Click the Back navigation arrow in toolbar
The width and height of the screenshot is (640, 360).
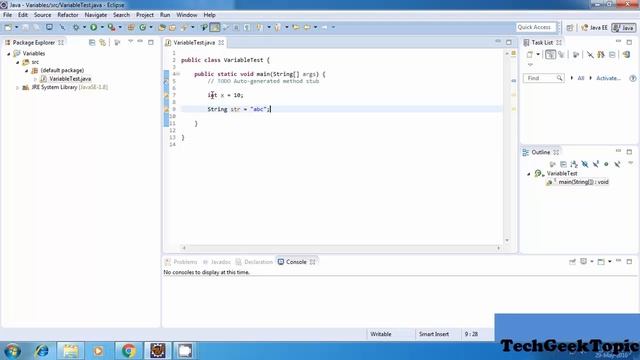(307, 27)
